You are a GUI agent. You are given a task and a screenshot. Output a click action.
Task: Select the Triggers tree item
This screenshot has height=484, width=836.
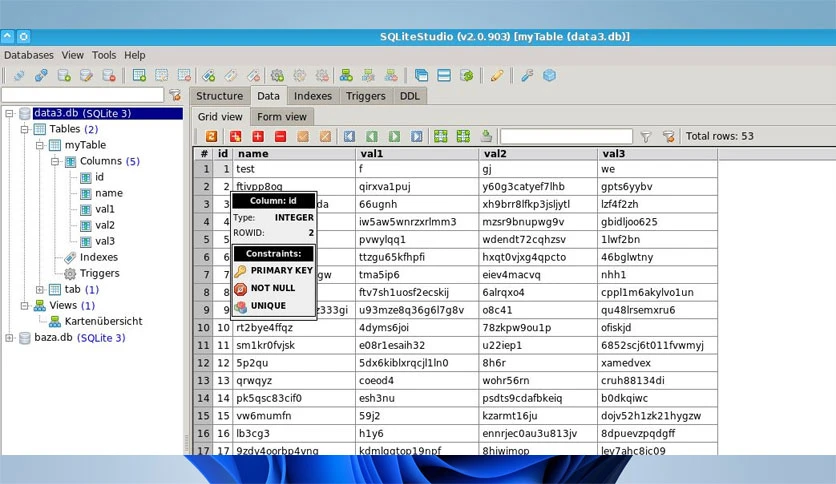[x=100, y=273]
